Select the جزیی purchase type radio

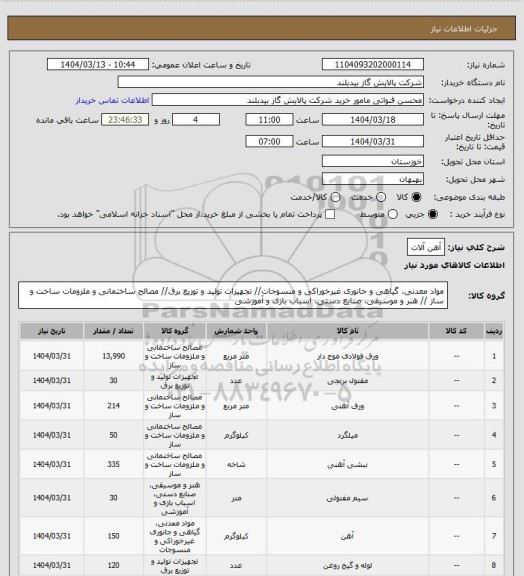point(433,214)
